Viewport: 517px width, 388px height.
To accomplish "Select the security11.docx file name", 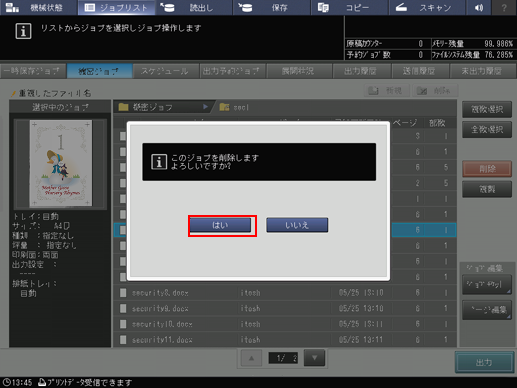I will [162, 340].
